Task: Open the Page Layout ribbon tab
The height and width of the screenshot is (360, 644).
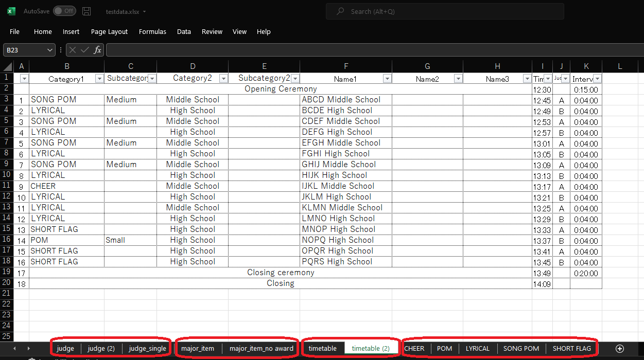Action: pyautogui.click(x=109, y=31)
